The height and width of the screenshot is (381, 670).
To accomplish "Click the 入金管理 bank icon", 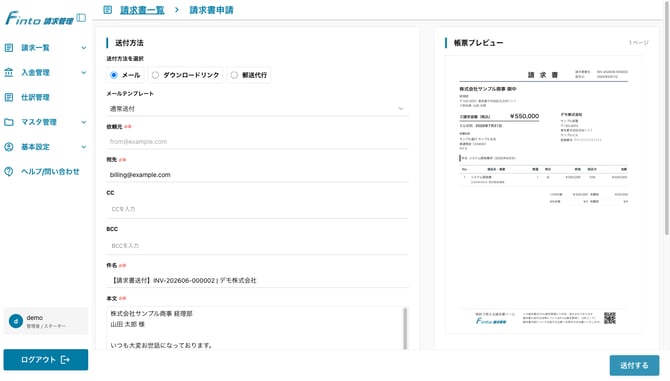I will (9, 73).
